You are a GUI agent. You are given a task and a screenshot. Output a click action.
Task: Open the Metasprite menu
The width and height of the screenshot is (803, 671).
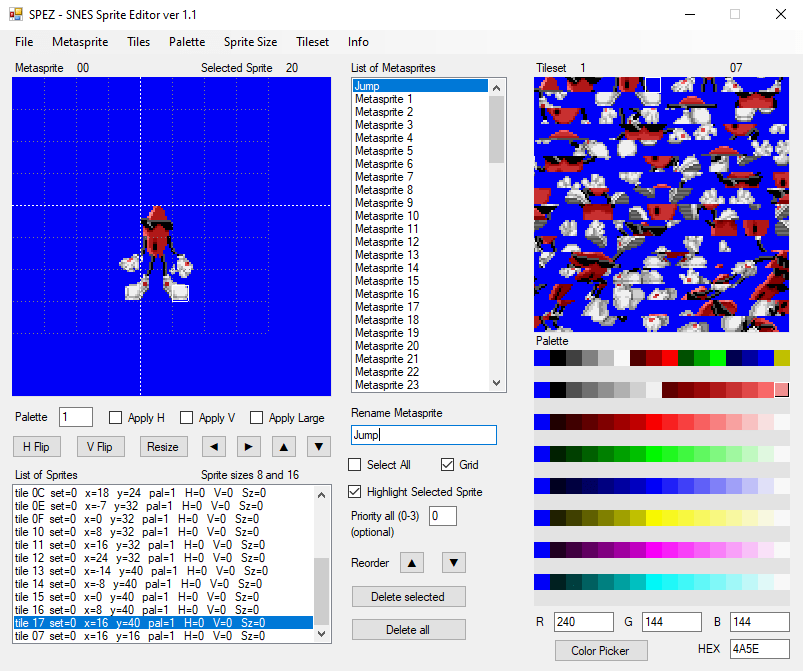[x=80, y=42]
